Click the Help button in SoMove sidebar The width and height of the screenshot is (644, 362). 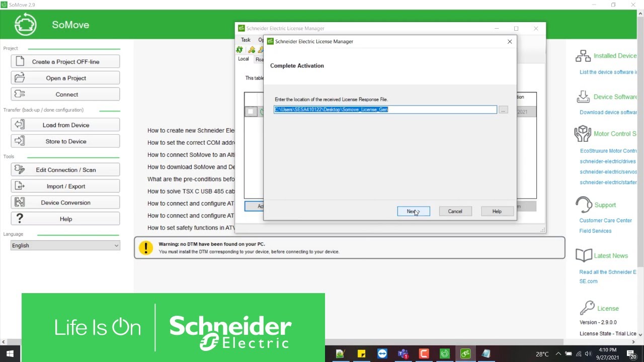(65, 219)
